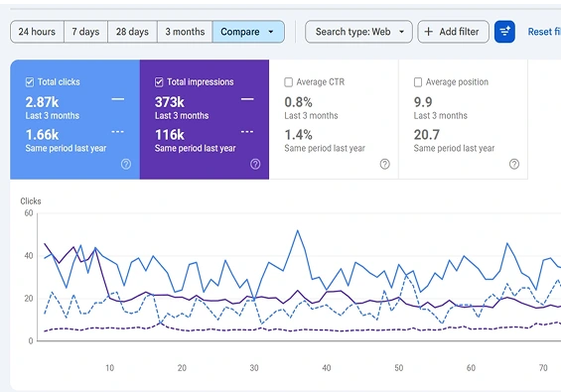561x392 pixels.
Task: Select the 7 days date range
Action: (x=85, y=32)
